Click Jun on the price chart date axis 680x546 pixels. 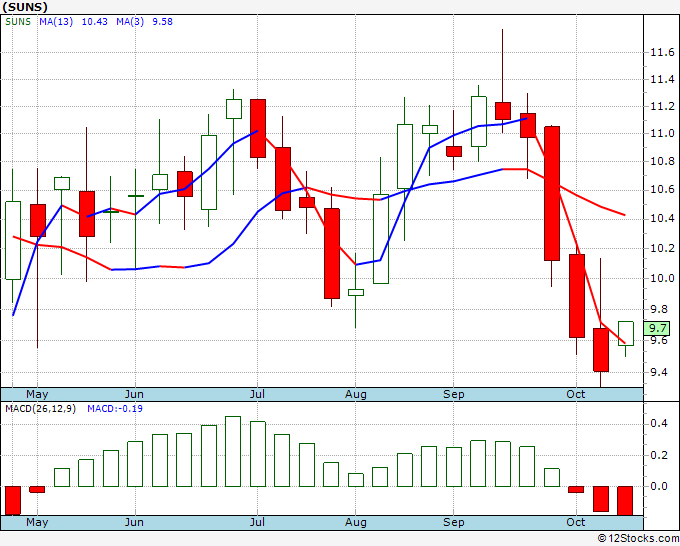click(x=134, y=394)
